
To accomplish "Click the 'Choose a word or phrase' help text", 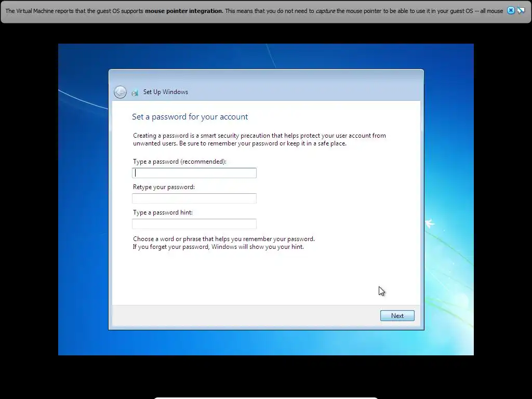I will (224, 243).
